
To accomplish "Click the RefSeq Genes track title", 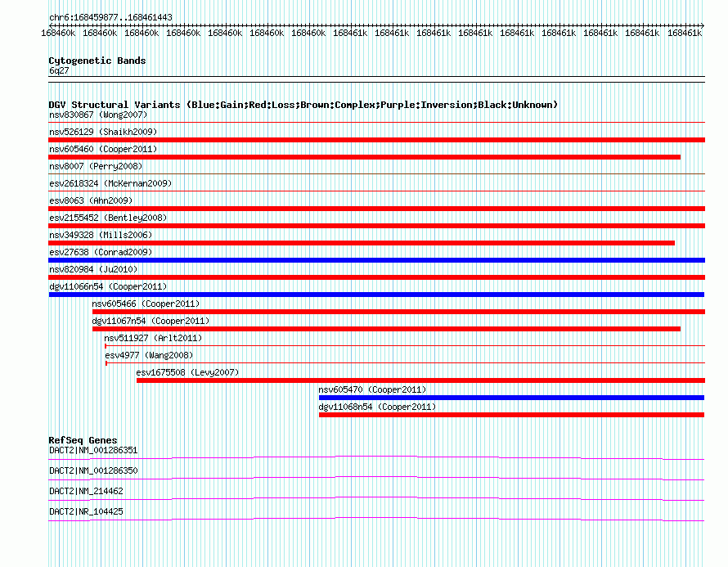I will tap(83, 440).
